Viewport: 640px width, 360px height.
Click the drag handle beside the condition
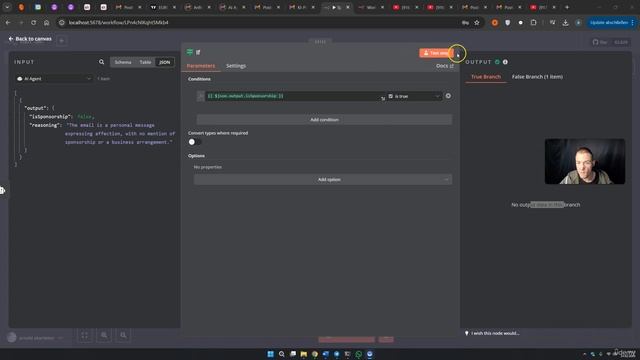(200, 96)
